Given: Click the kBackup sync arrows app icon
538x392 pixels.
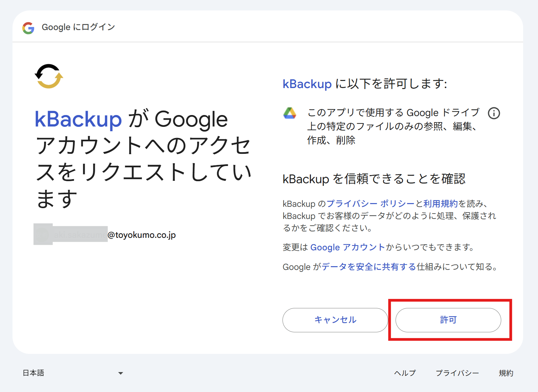Looking at the screenshot, I should click(49, 76).
